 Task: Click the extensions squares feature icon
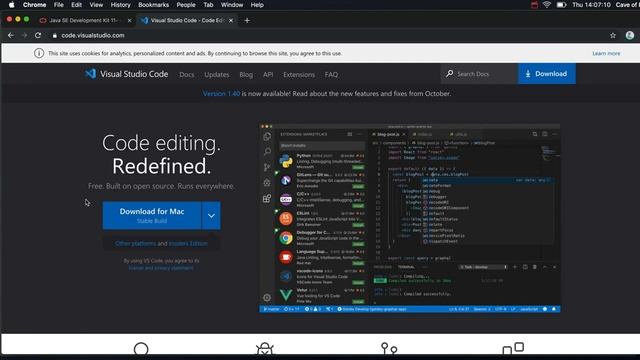513,348
